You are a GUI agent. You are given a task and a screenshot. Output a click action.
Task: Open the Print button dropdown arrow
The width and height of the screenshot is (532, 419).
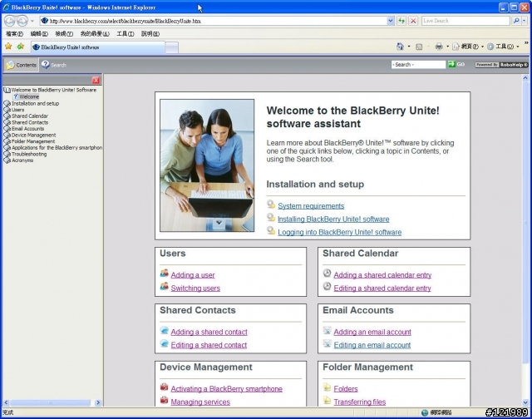pyautogui.click(x=447, y=47)
